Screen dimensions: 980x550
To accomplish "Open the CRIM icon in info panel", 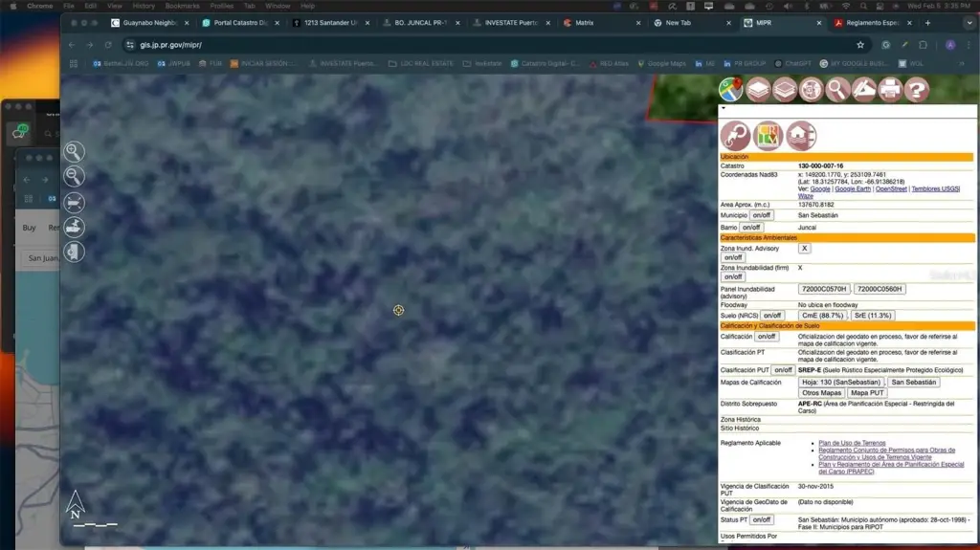I will click(x=768, y=136).
